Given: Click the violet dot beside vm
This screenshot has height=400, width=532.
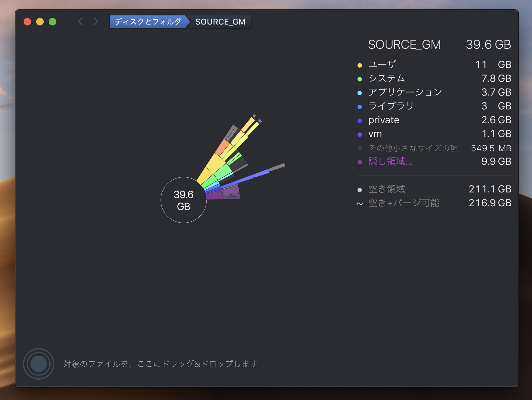Looking at the screenshot, I should coord(360,135).
